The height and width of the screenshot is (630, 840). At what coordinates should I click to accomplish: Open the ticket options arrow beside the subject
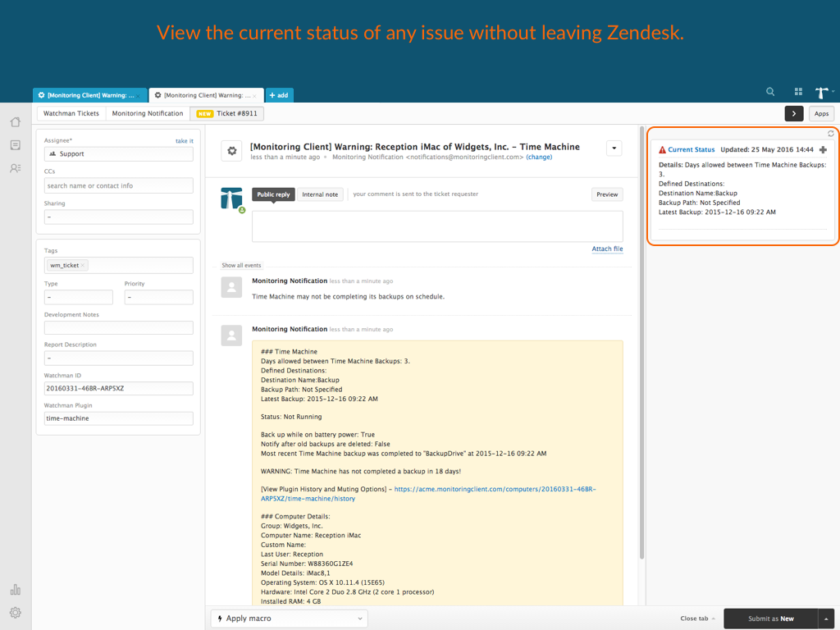click(x=614, y=148)
